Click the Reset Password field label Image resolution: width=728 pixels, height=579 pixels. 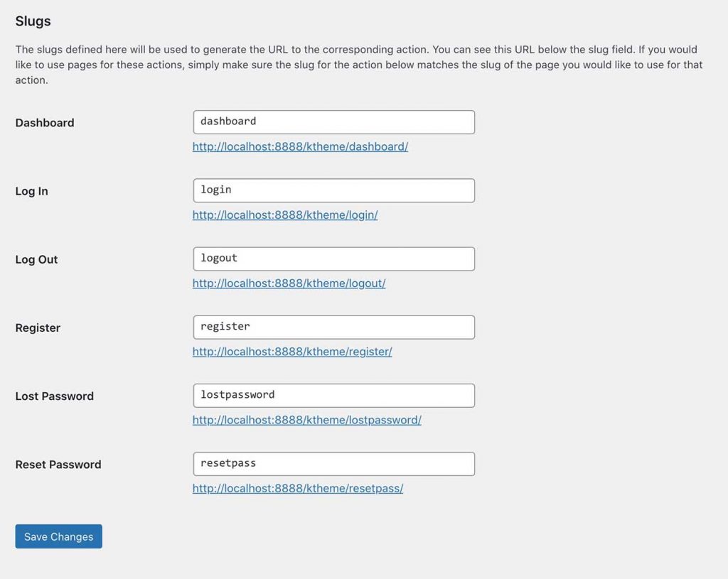point(58,465)
